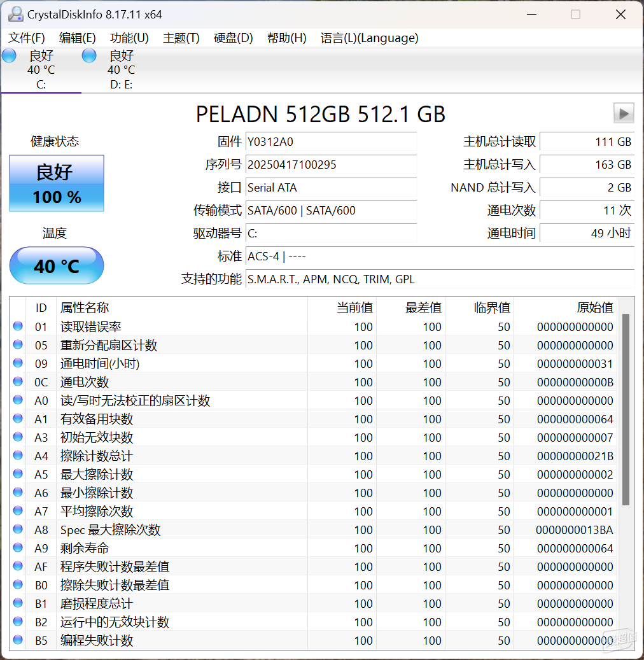Viewport: 644px width, 660px height.
Task: Click status dot for 初始无效块数 row
Action: (18, 437)
